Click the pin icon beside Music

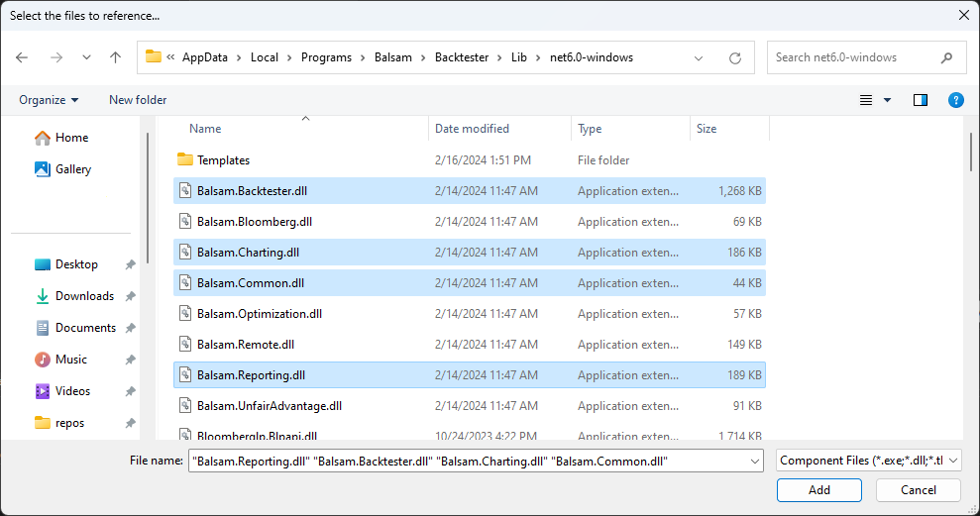pyautogui.click(x=130, y=361)
